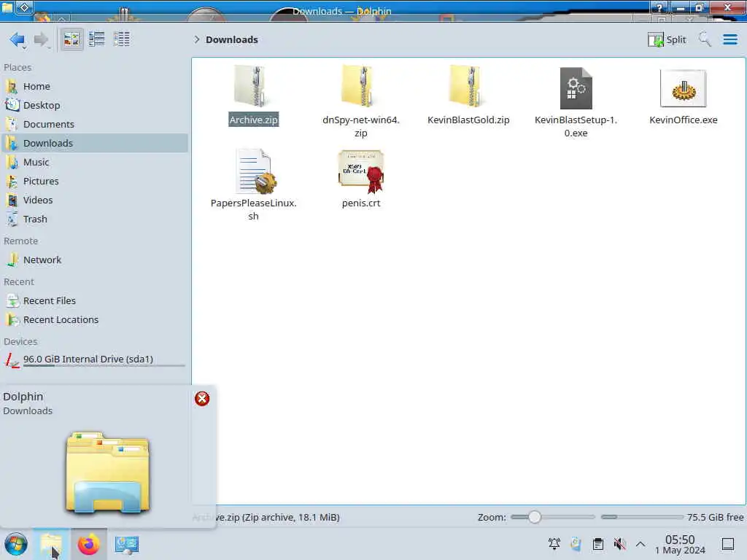Select the 96.0 GiB Internal Drive (sda1)

[96, 360]
